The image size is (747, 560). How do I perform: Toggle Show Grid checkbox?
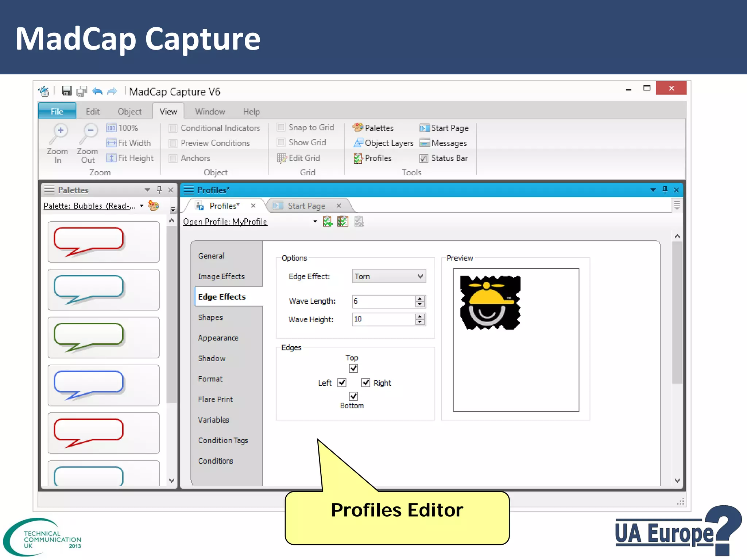[281, 142]
